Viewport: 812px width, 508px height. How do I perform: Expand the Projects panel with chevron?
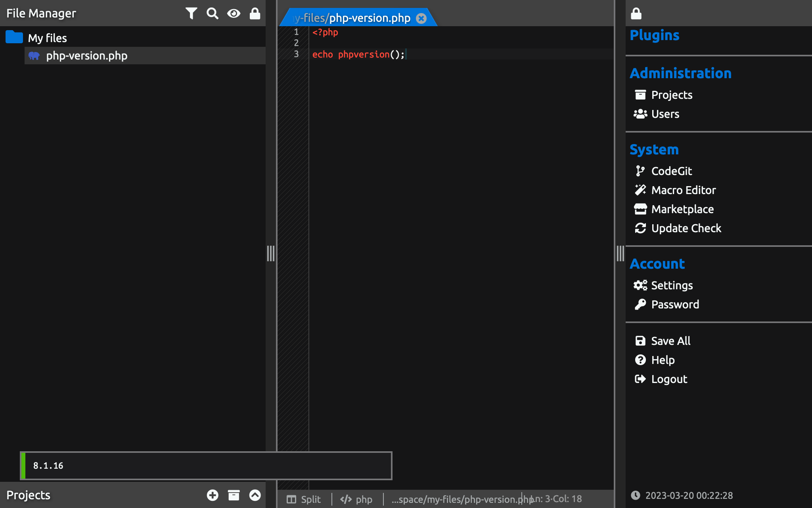point(255,495)
